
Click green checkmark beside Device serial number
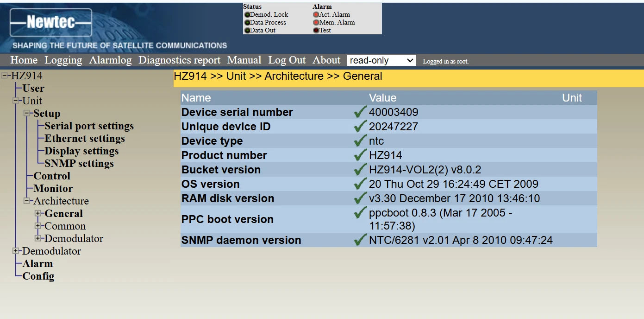click(x=360, y=112)
